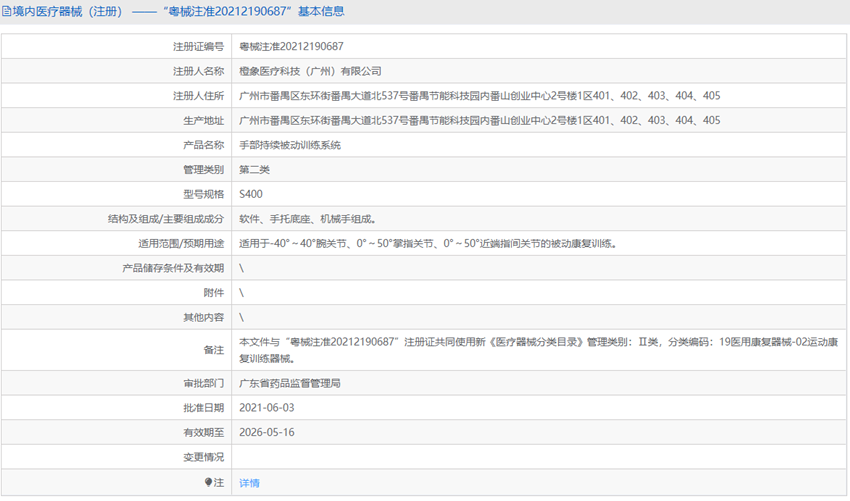Click the 注册人住所 label
850x501 pixels.
click(198, 96)
